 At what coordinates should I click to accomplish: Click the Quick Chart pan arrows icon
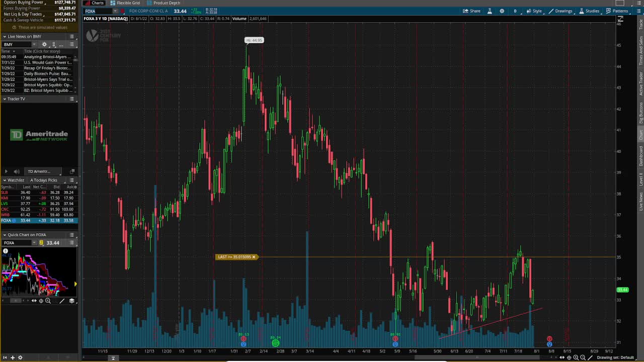34,301
